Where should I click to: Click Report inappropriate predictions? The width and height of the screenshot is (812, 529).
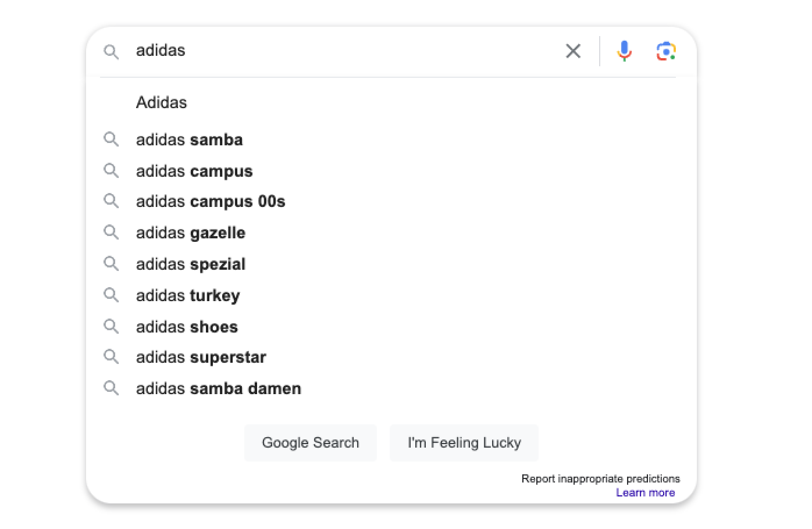[600, 478]
